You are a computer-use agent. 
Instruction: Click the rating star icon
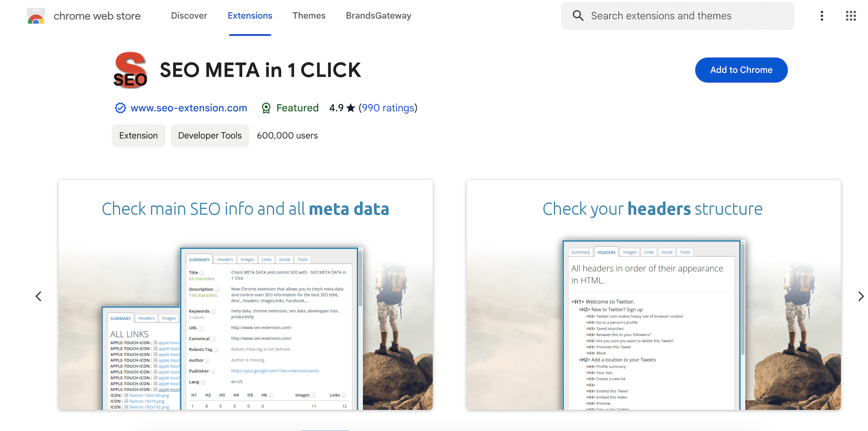[x=351, y=108]
